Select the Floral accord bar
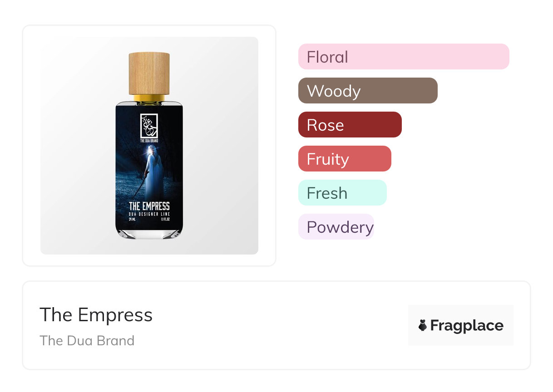 [404, 57]
